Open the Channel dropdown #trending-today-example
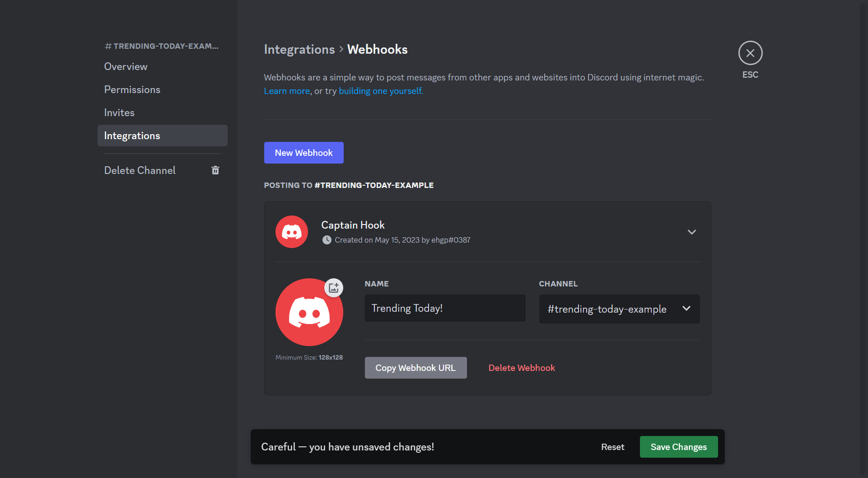The width and height of the screenshot is (868, 478). (x=619, y=309)
